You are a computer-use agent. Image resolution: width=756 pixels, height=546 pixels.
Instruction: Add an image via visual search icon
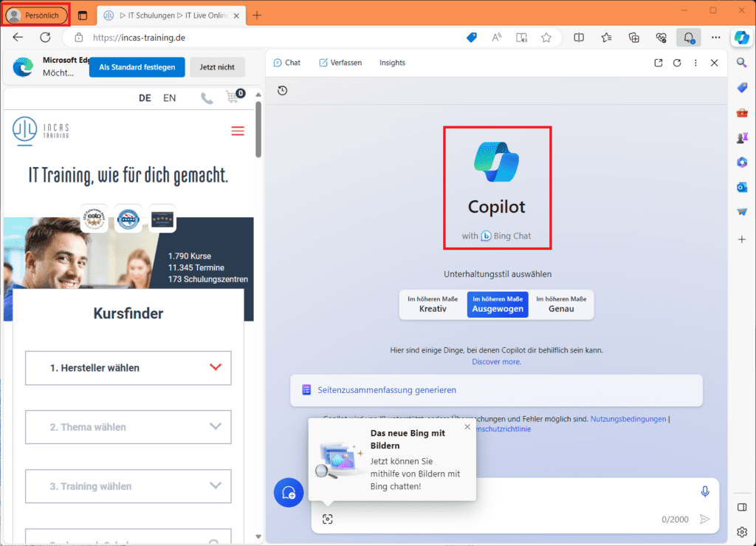pos(327,519)
